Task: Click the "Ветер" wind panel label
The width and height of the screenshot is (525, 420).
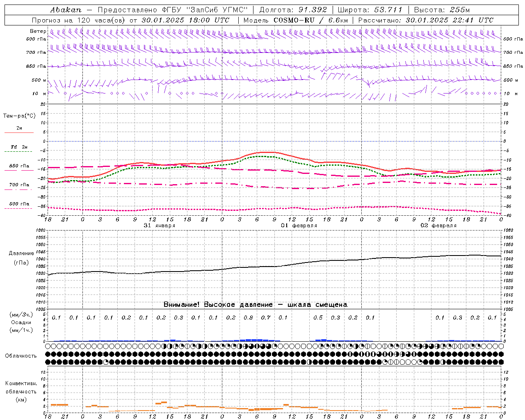Action: pyautogui.click(x=38, y=31)
